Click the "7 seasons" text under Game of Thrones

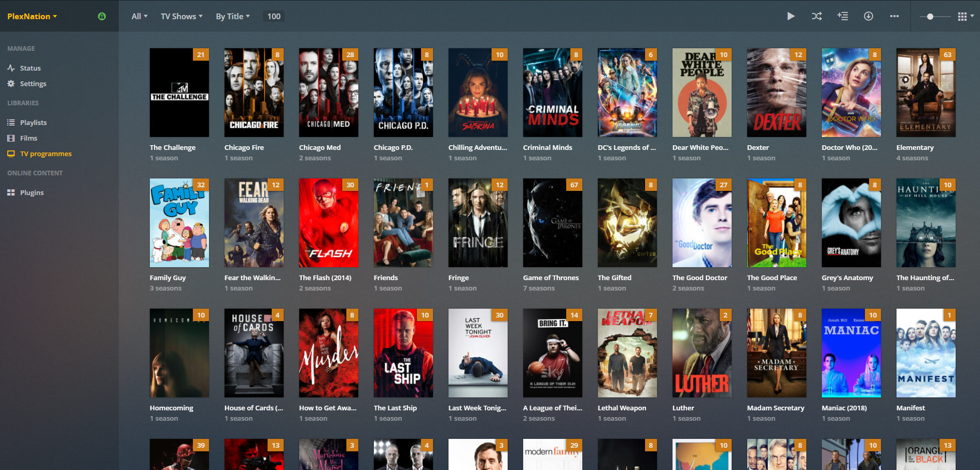[539, 288]
